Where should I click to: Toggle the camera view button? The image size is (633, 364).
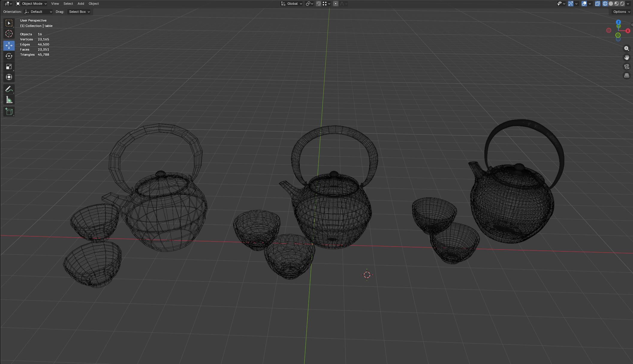(x=626, y=67)
